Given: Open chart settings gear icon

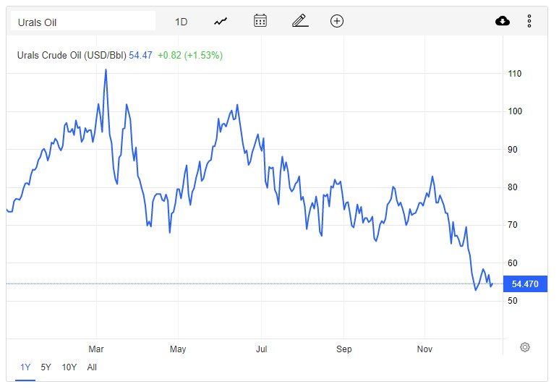Looking at the screenshot, I should [x=525, y=347].
